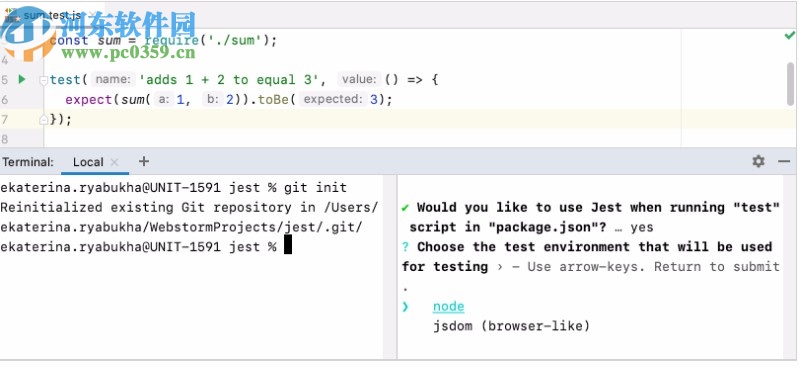799x367 pixels.
Task: Select the jsdom (browser-like) option
Action: tap(511, 326)
